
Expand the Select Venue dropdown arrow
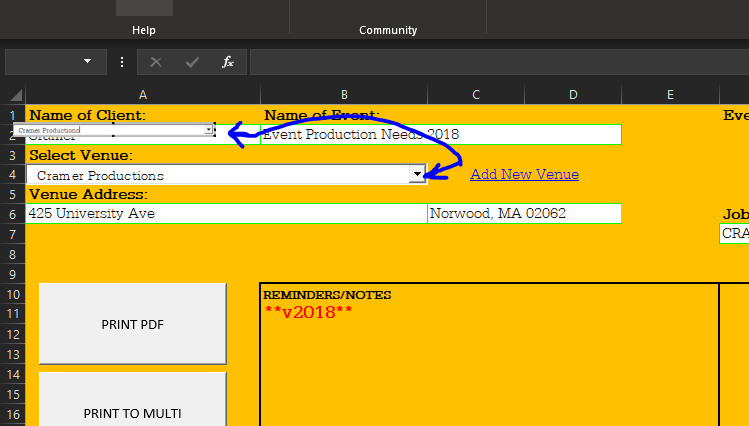point(417,174)
